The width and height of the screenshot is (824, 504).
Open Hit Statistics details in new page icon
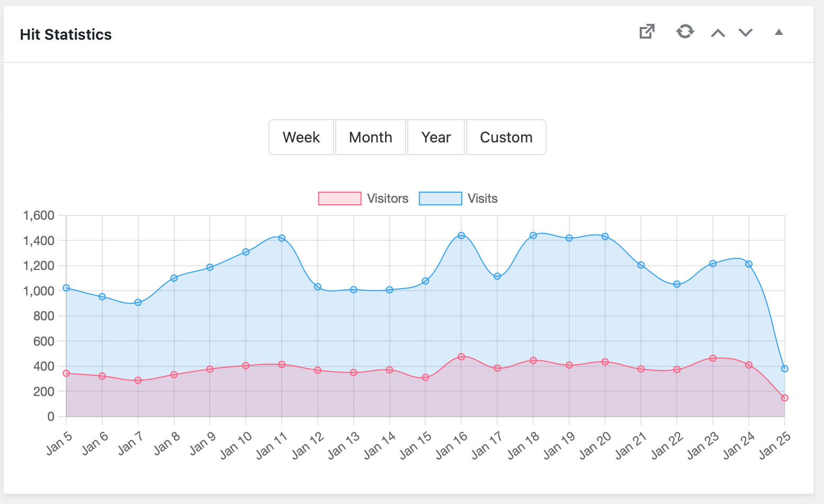(647, 32)
